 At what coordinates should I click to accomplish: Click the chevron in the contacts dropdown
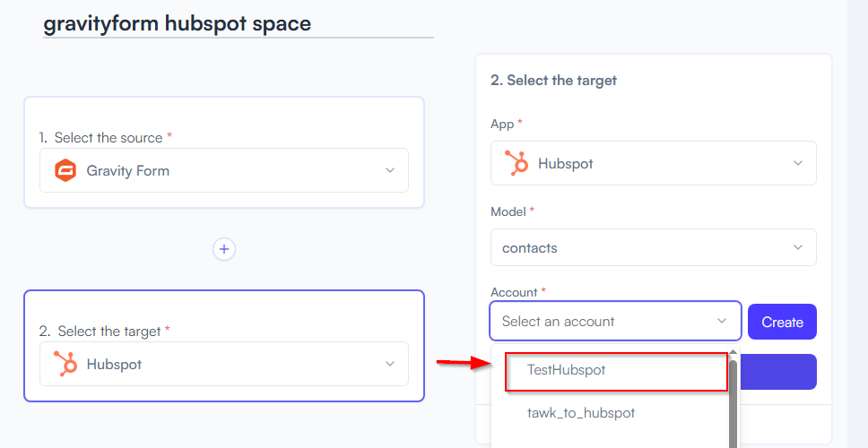point(798,247)
